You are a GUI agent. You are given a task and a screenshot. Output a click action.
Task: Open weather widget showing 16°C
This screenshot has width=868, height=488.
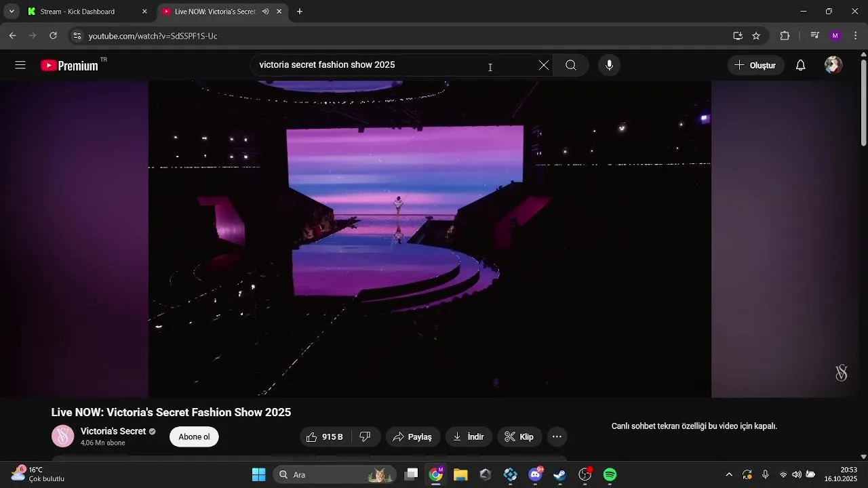38,474
